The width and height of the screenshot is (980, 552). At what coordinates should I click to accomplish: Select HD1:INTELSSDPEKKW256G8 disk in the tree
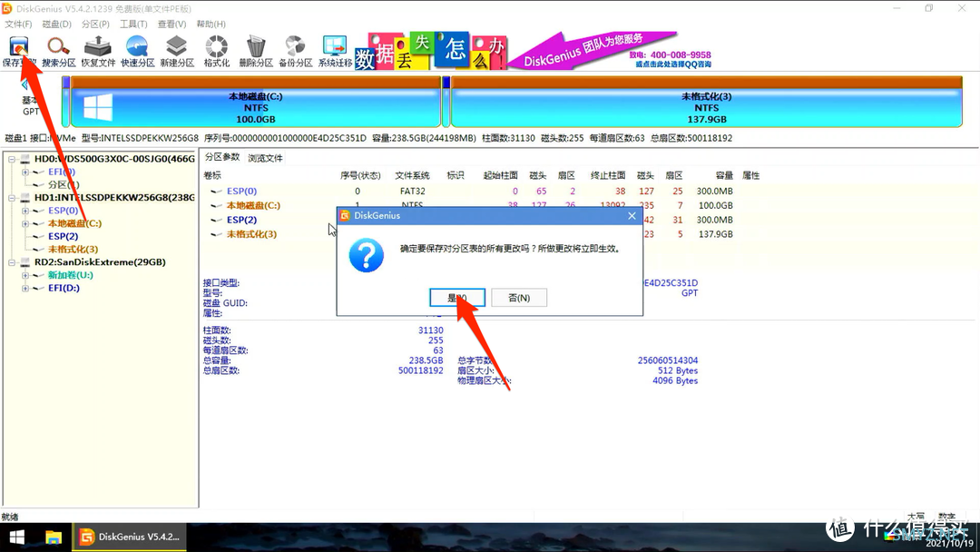(x=114, y=198)
